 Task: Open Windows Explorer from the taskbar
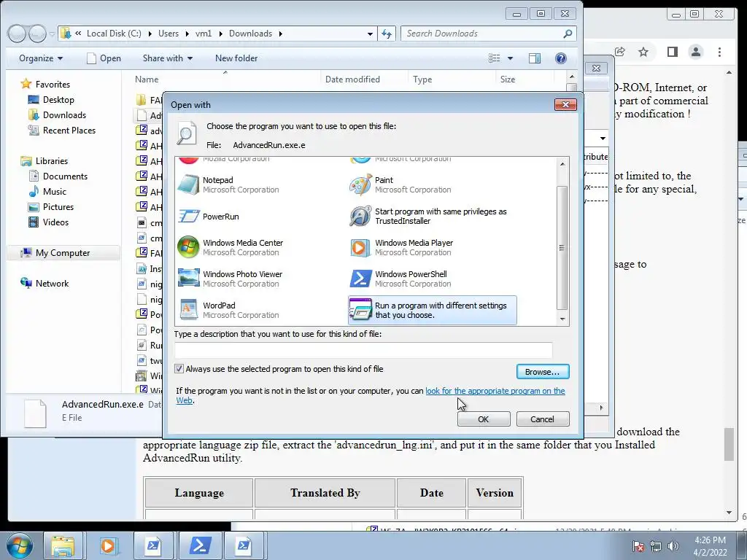tap(63, 545)
